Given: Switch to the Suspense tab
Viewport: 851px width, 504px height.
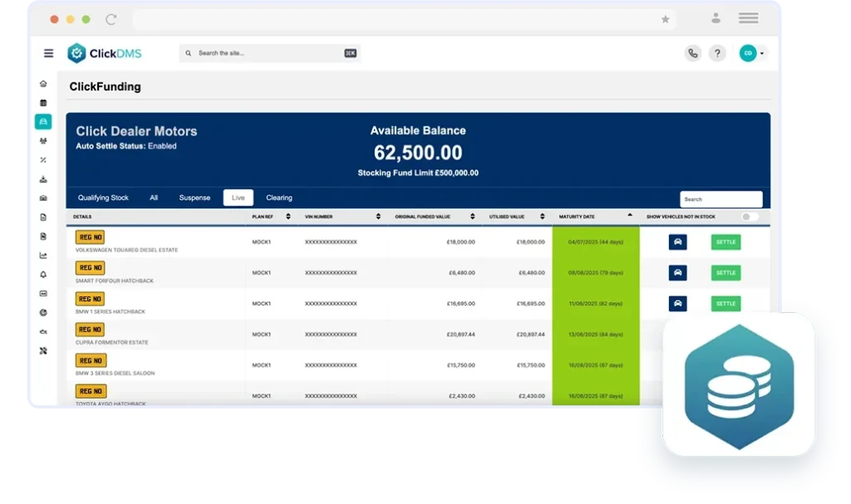Looking at the screenshot, I should 194,198.
